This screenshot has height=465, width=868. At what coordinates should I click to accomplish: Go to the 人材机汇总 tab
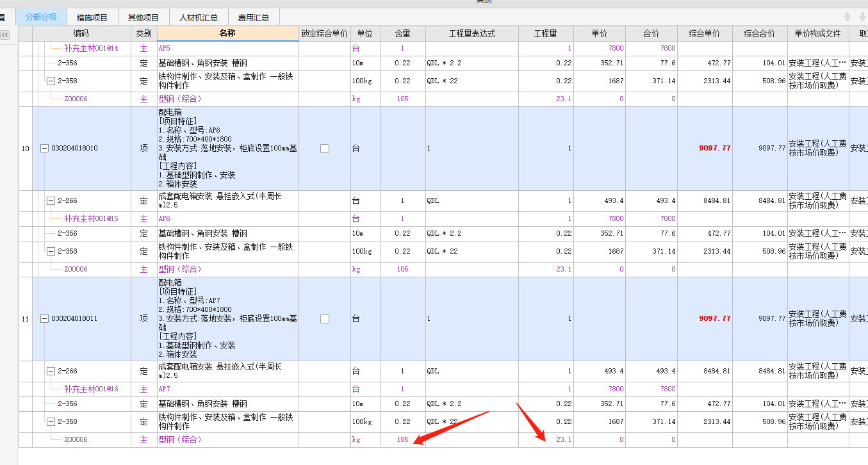click(199, 18)
